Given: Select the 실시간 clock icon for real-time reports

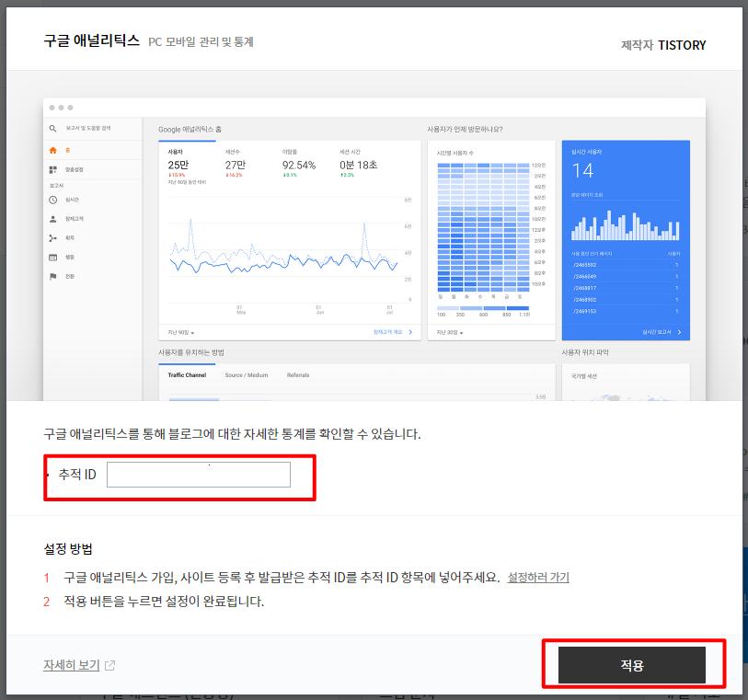Looking at the screenshot, I should pos(52,200).
